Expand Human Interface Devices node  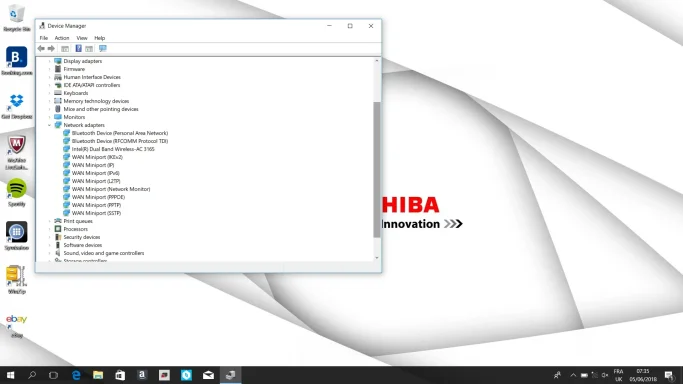click(x=50, y=77)
